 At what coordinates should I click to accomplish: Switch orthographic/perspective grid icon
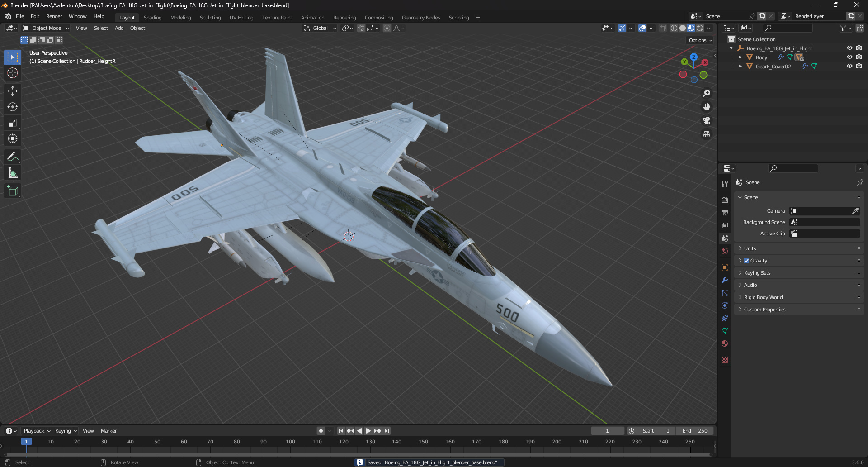pyautogui.click(x=707, y=134)
